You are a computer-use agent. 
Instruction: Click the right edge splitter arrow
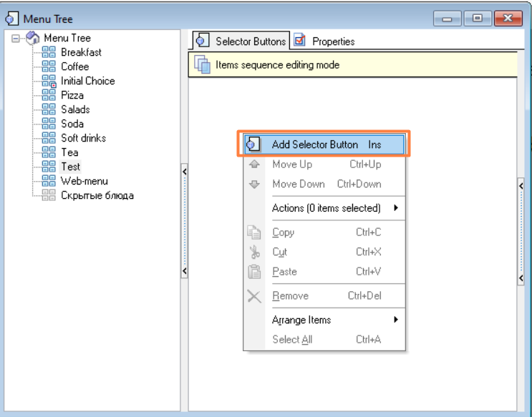click(521, 186)
